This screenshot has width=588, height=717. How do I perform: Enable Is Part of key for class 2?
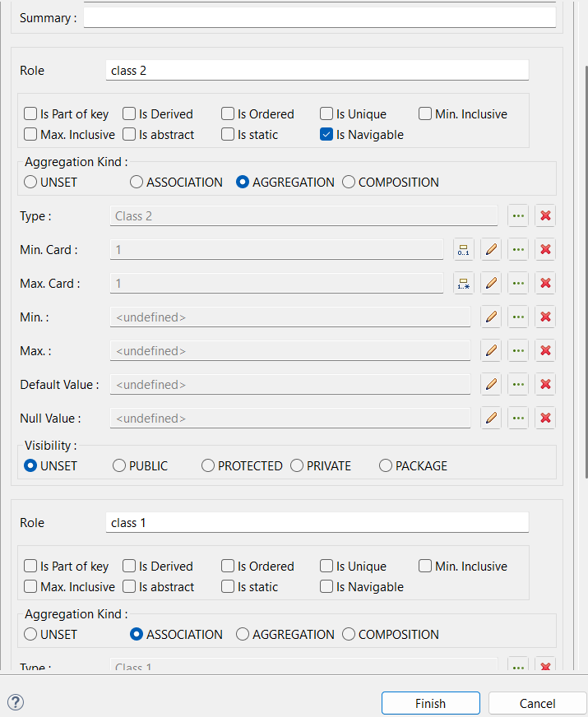[30, 114]
